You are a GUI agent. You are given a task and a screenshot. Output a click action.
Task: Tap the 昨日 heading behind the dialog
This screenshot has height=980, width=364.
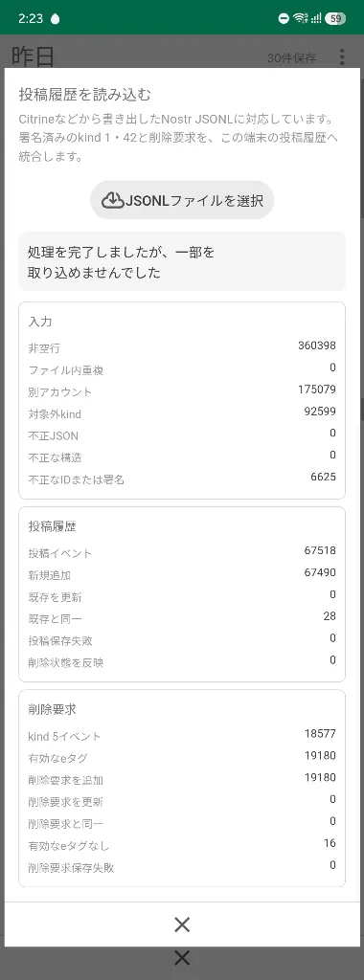pyautogui.click(x=34, y=56)
